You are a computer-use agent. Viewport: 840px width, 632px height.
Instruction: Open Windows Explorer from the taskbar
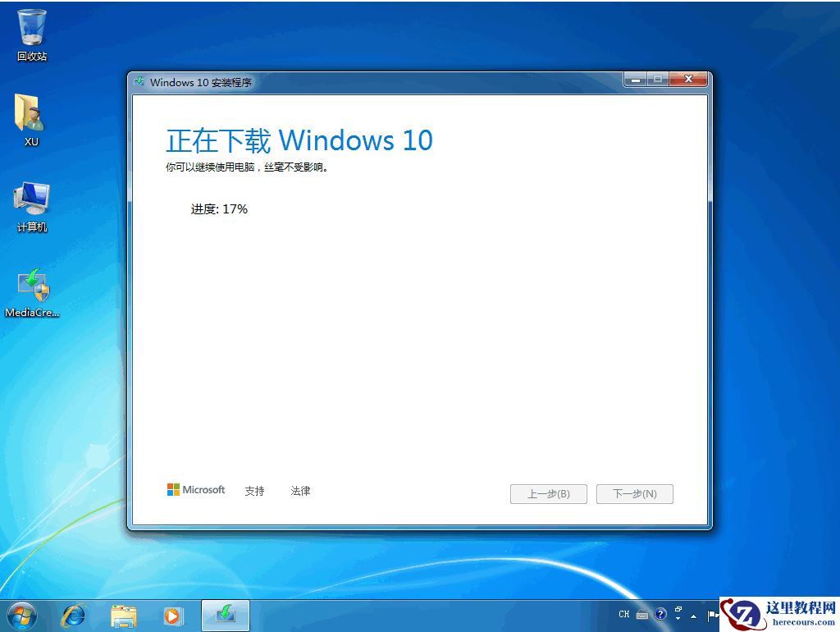pyautogui.click(x=123, y=615)
